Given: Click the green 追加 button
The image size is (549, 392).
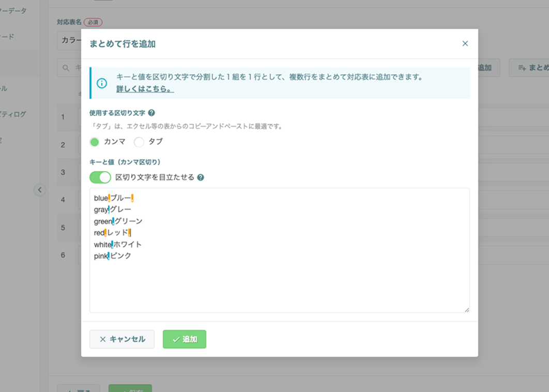Looking at the screenshot, I should [x=185, y=339].
